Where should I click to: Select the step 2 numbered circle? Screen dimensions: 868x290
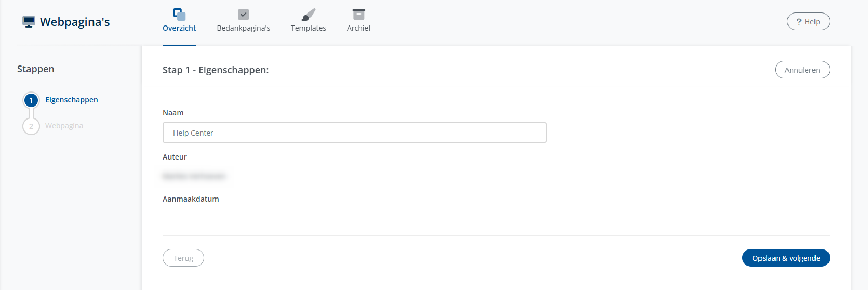coord(31,126)
